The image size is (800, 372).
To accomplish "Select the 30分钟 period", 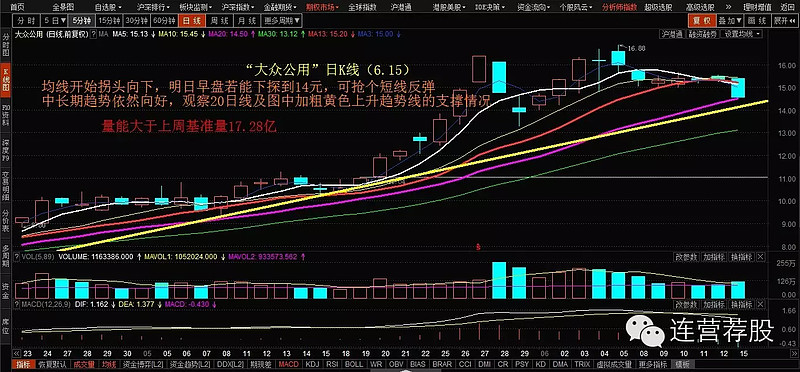I will tap(137, 20).
